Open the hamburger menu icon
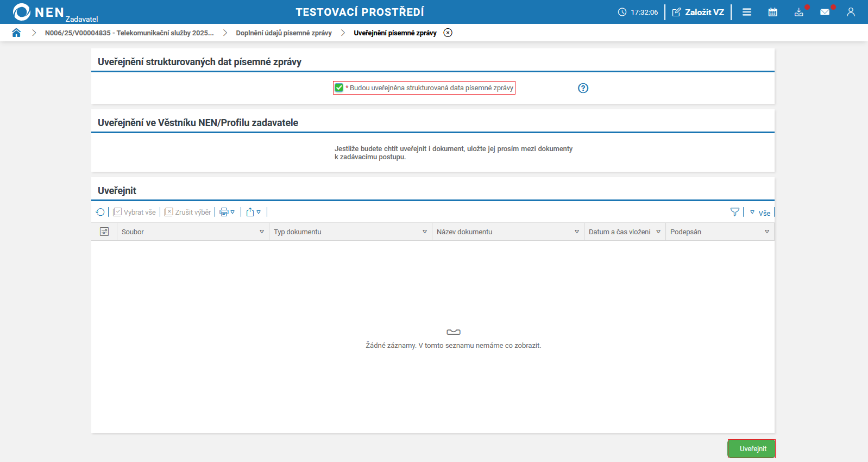Image resolution: width=868 pixels, height=462 pixels. click(747, 12)
